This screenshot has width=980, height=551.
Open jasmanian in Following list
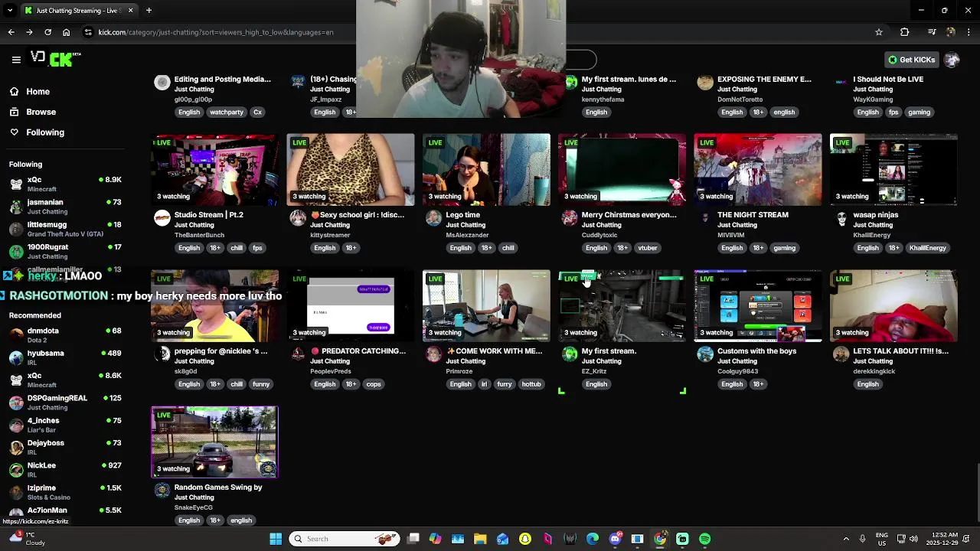65,207
